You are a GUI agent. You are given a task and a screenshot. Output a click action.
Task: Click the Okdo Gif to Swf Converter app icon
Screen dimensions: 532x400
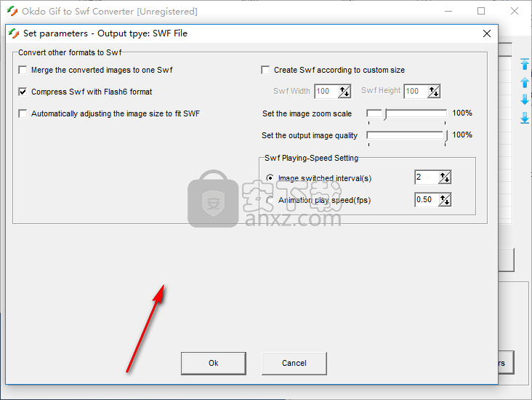12,11
